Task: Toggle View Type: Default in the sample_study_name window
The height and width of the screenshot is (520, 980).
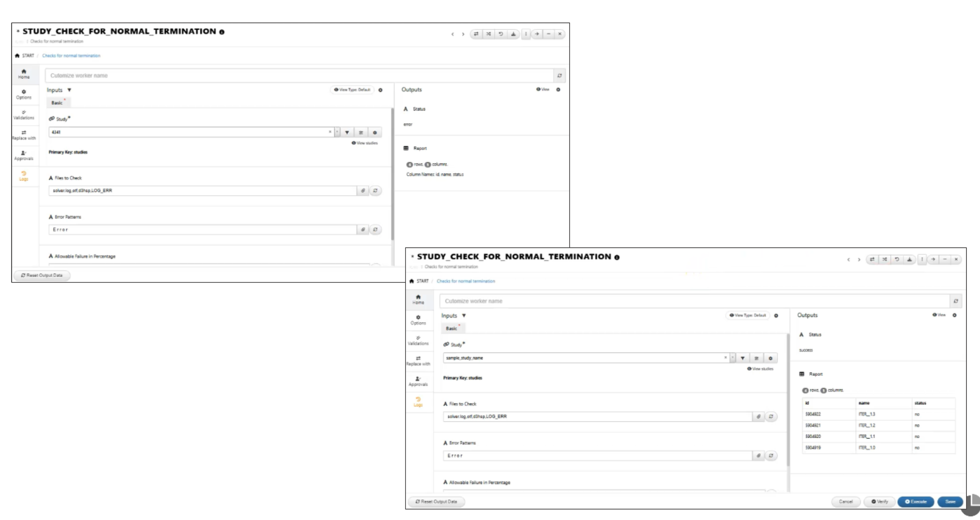Action: [x=748, y=315]
